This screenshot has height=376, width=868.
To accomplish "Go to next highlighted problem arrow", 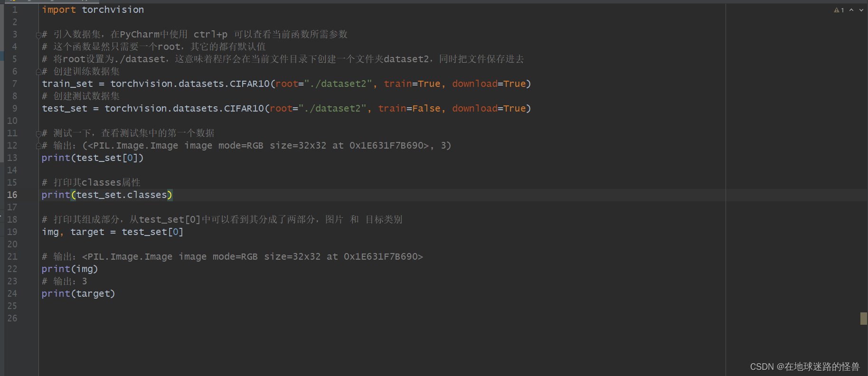I will click(861, 10).
